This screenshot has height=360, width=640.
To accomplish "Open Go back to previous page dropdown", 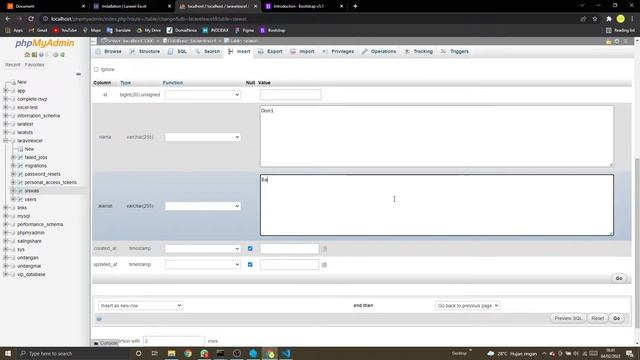I will point(467,306).
